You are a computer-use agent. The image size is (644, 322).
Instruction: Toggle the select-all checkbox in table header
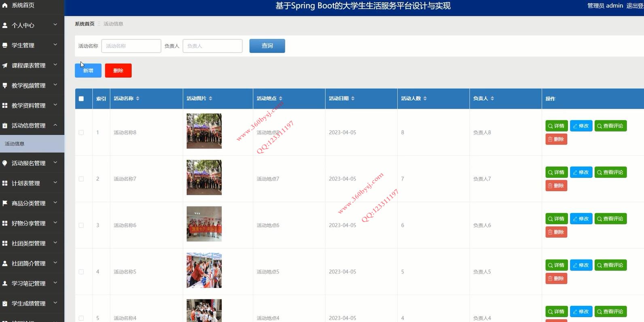(81, 98)
